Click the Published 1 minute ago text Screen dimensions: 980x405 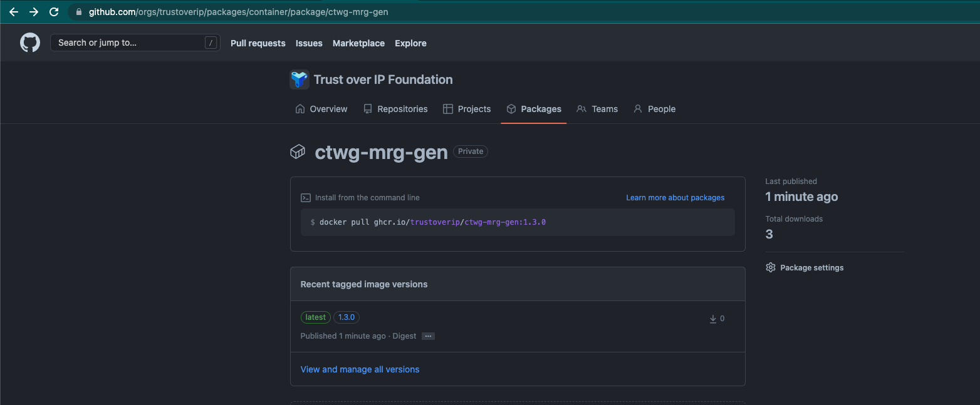343,336
